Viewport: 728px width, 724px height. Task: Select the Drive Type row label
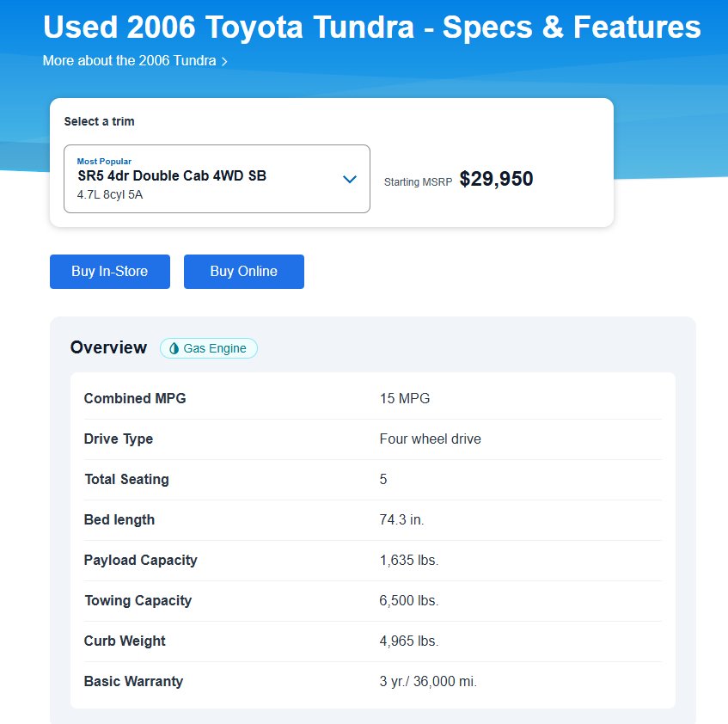pyautogui.click(x=119, y=439)
